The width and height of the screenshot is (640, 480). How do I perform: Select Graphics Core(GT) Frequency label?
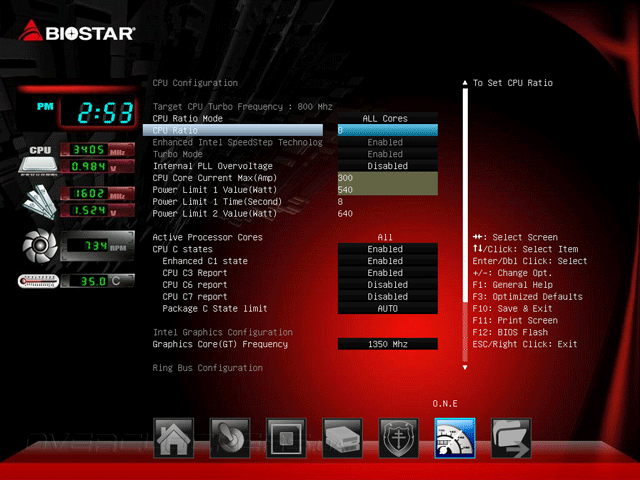click(220, 344)
